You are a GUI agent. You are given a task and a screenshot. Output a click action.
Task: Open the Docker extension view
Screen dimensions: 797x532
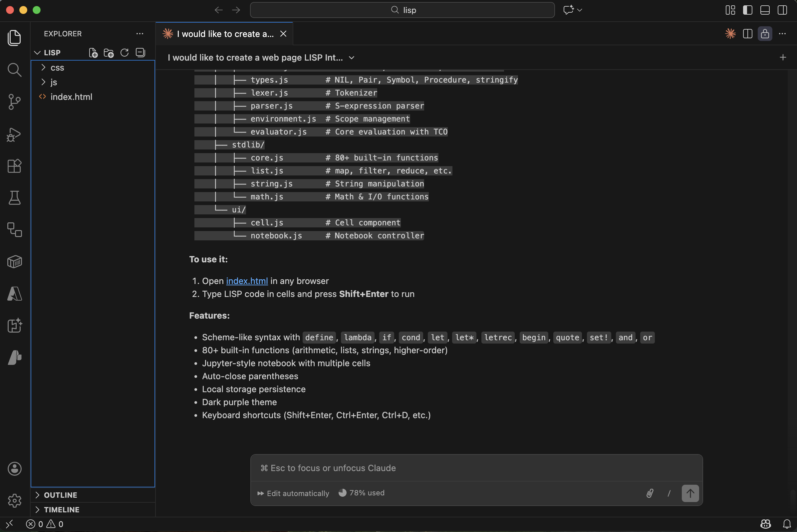15,261
